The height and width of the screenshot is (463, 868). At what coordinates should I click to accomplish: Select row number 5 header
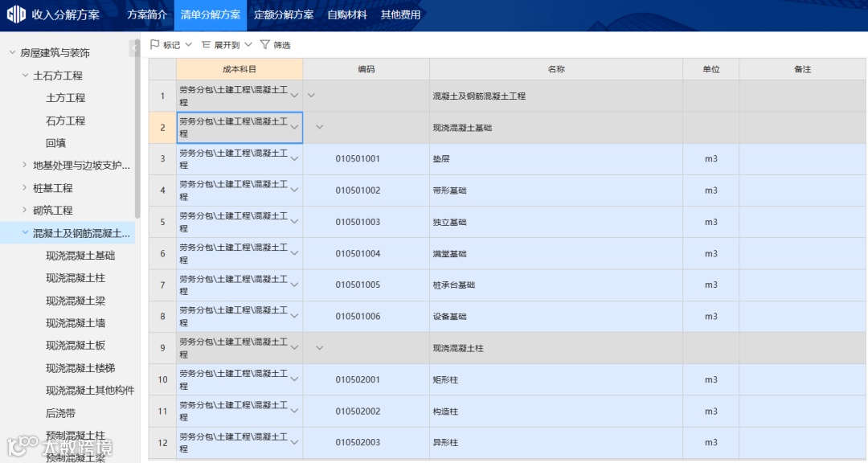click(x=162, y=222)
